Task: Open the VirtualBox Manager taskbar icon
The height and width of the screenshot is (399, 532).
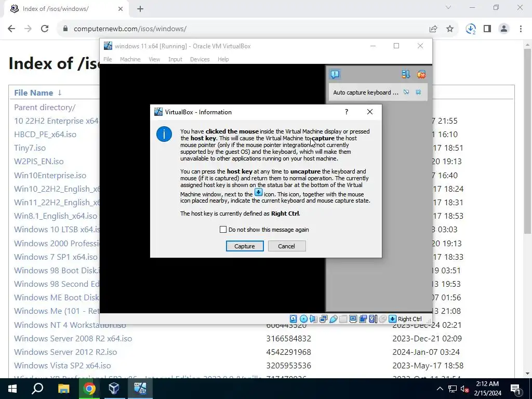Action: click(x=114, y=389)
